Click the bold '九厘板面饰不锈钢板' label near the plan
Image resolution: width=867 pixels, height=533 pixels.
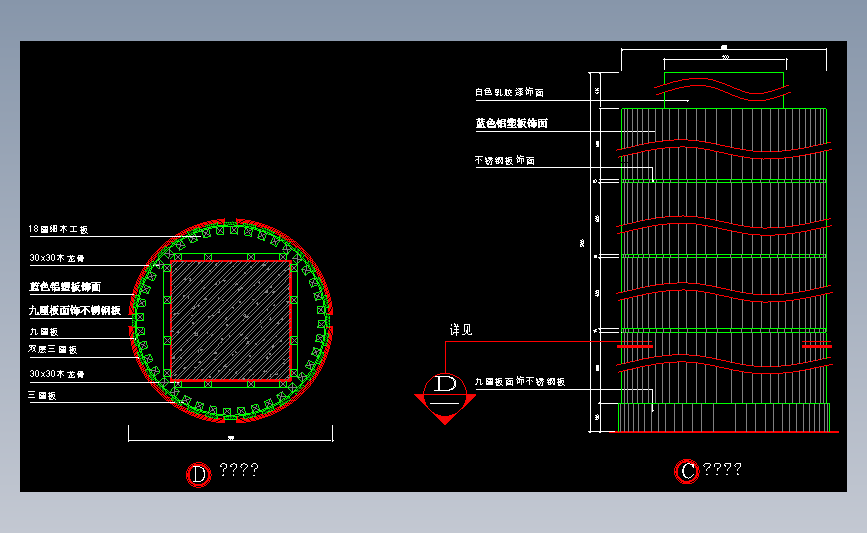(x=75, y=310)
